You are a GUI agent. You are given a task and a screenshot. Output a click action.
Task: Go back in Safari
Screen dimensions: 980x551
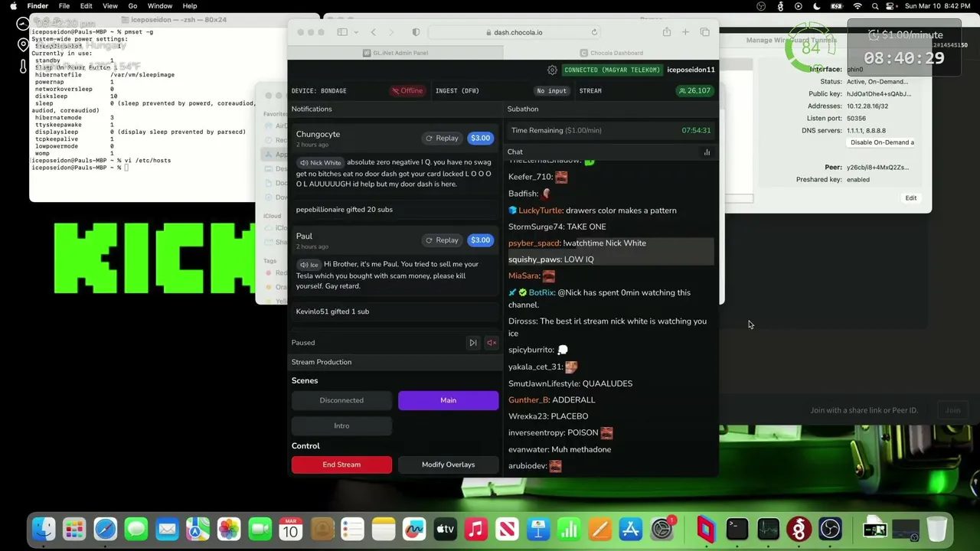tap(373, 32)
